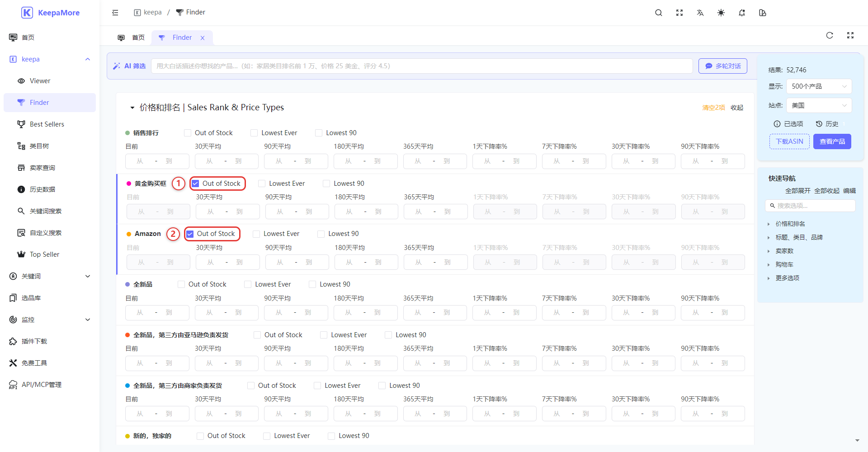Viewport: 868px width, 452px height.
Task: Open 类目树 category tree item
Action: [x=50, y=146]
